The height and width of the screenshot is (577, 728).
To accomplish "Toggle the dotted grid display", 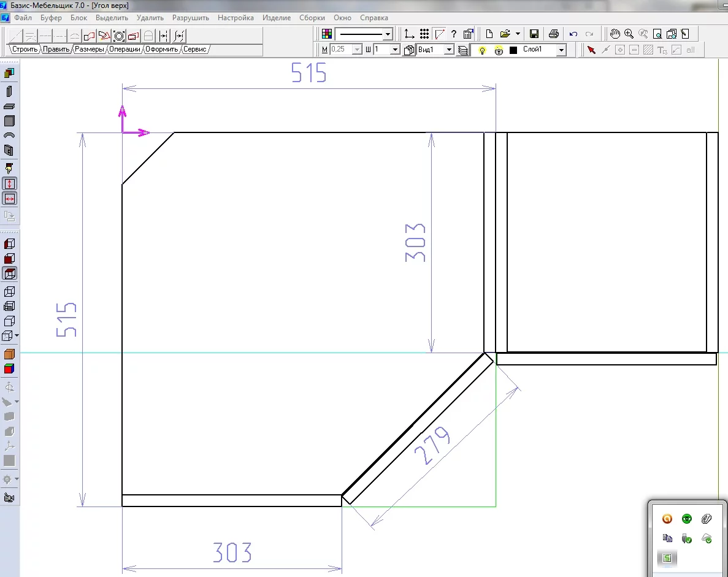I will 424,34.
